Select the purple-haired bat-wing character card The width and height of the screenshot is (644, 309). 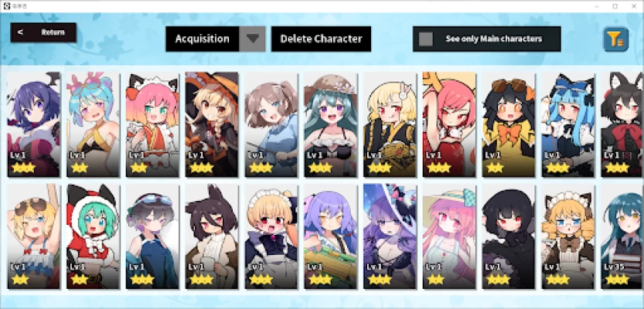[34, 124]
